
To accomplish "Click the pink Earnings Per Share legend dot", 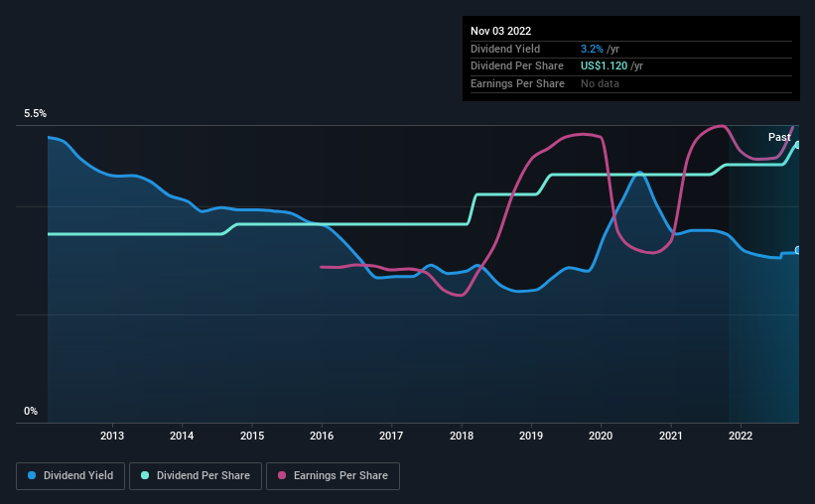I will tap(282, 475).
